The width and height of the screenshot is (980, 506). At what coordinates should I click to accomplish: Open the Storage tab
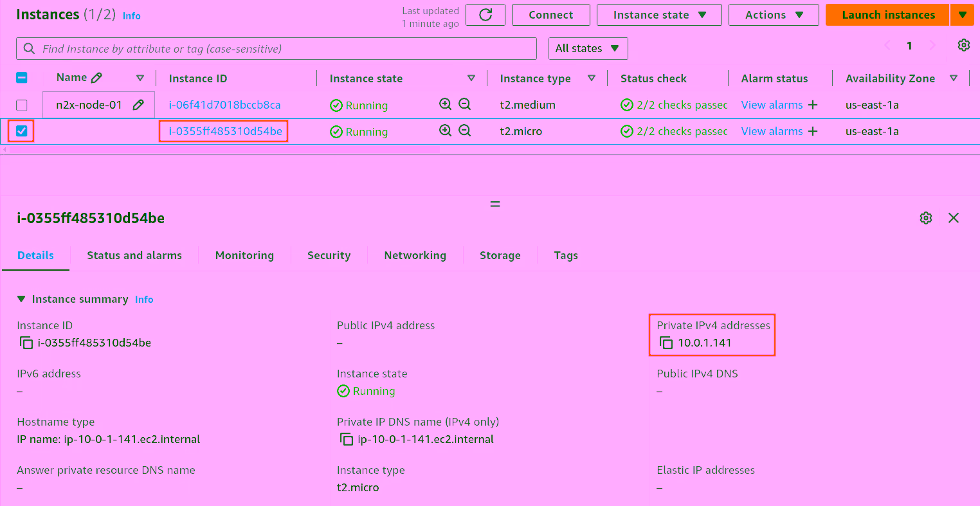[500, 255]
